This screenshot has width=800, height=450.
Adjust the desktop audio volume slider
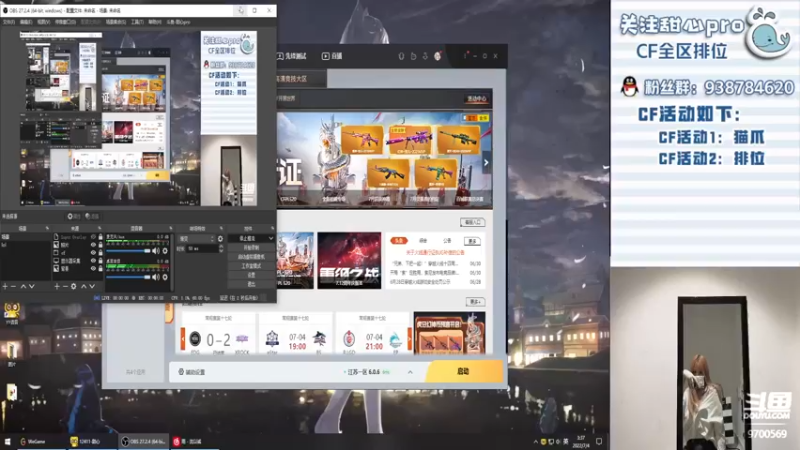128,277
